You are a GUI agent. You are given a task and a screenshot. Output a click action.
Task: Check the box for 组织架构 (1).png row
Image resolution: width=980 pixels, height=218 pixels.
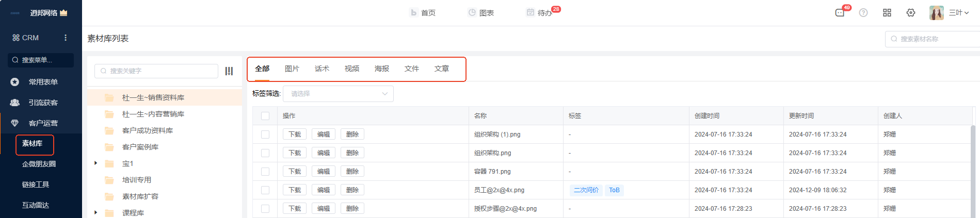265,135
